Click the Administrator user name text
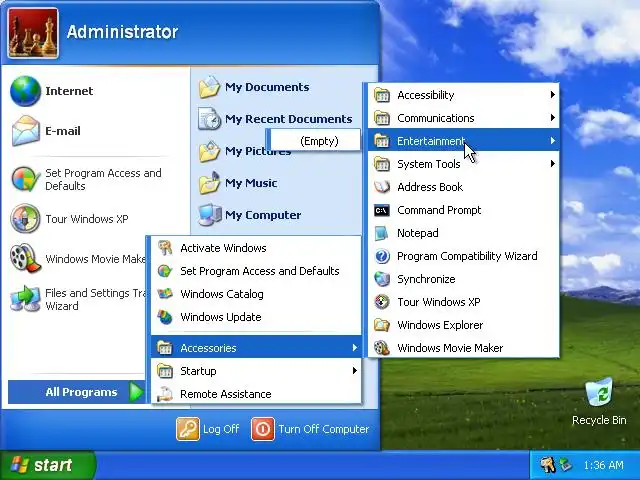This screenshot has width=640, height=480. [122, 32]
